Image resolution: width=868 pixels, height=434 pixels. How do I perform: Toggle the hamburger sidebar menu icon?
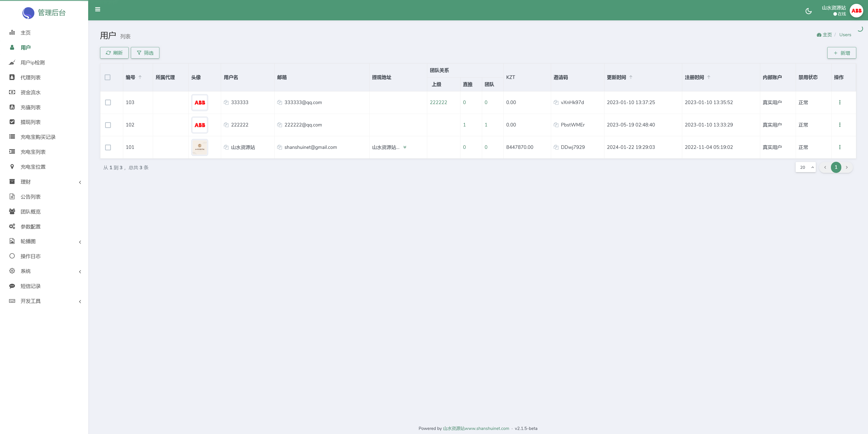tap(98, 10)
